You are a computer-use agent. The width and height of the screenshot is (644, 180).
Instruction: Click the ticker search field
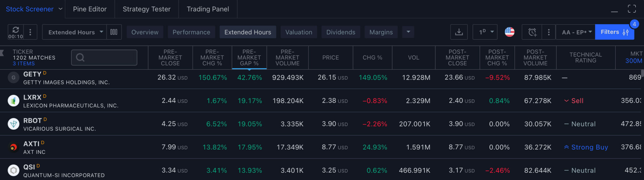(104, 57)
